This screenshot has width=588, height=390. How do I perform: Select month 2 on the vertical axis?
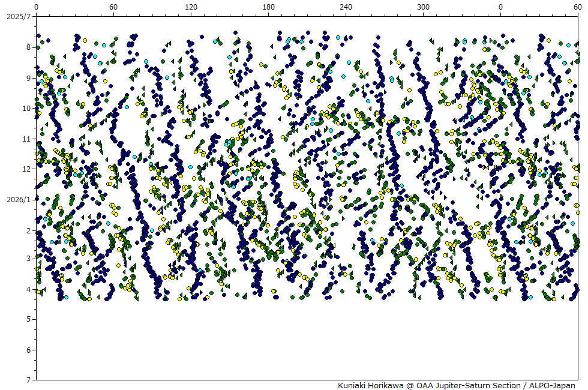(28, 230)
